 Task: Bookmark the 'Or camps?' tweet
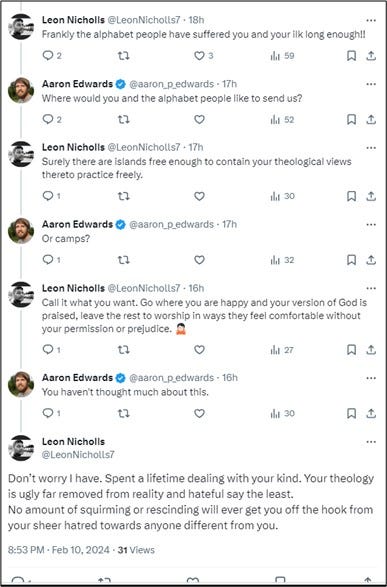pyautogui.click(x=351, y=260)
